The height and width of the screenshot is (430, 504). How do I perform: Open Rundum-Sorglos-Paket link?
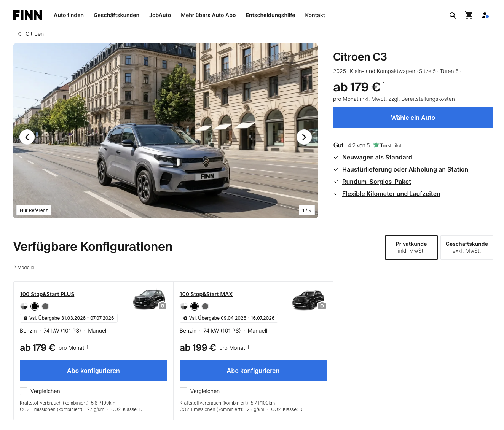click(x=376, y=182)
